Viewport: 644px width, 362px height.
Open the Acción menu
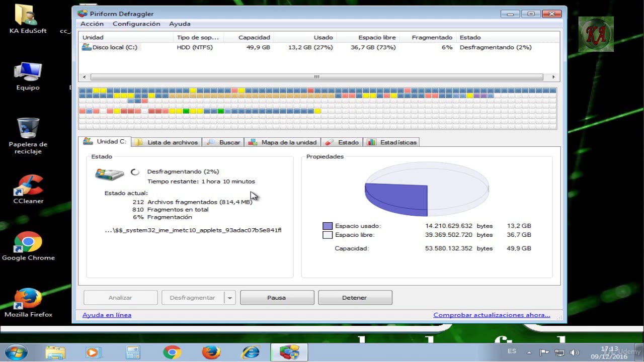tap(92, 24)
